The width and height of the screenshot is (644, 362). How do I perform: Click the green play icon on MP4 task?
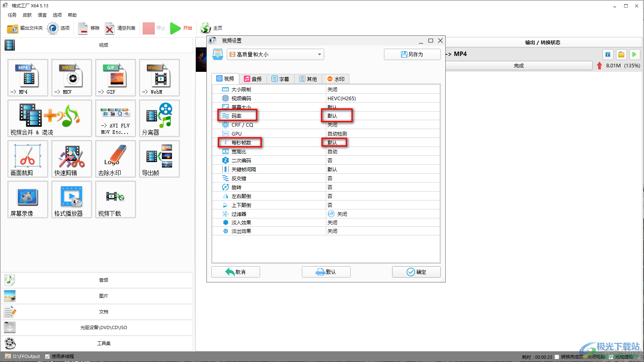click(634, 54)
